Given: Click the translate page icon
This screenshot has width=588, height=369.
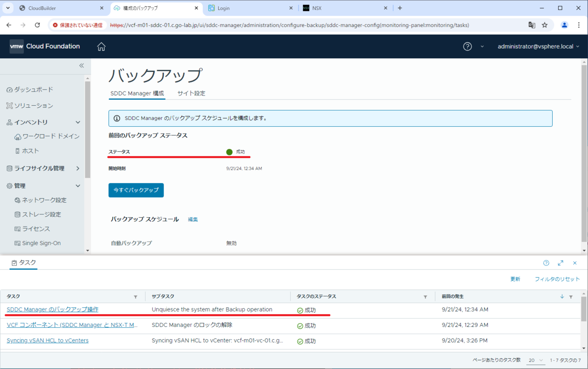Looking at the screenshot, I should (x=532, y=25).
